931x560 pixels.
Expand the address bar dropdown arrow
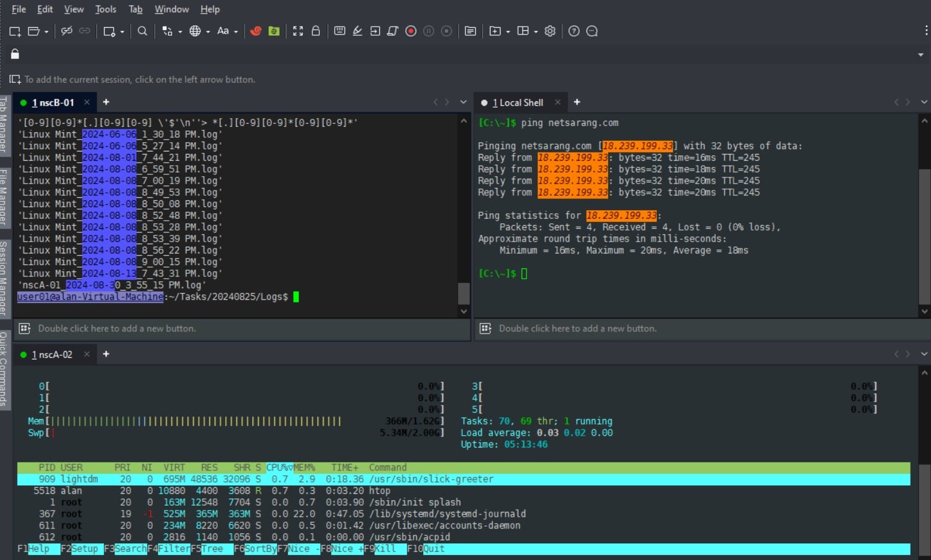click(x=921, y=55)
